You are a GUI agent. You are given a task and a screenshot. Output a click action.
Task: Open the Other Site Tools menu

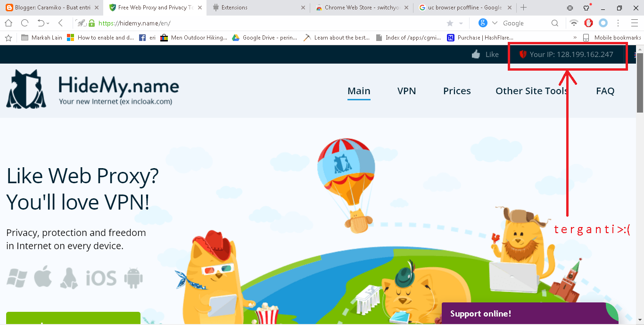click(x=531, y=91)
